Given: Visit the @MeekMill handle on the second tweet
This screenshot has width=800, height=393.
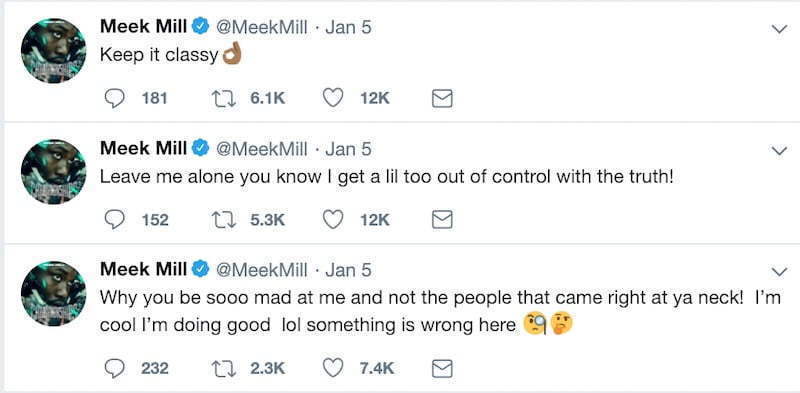Looking at the screenshot, I should (x=262, y=149).
